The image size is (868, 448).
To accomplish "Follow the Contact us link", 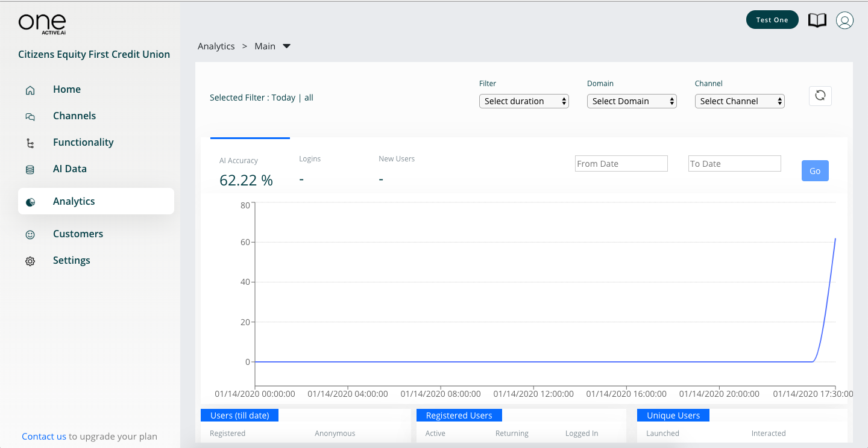I will (x=44, y=437).
